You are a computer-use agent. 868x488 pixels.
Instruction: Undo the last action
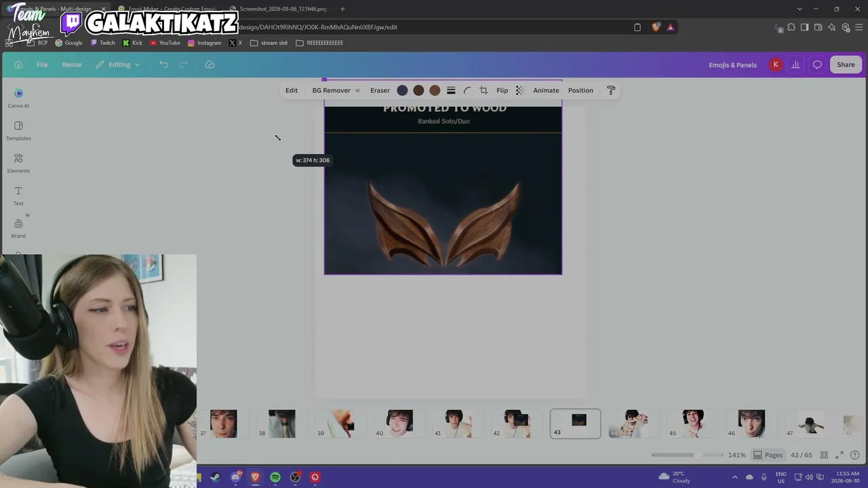tap(163, 64)
